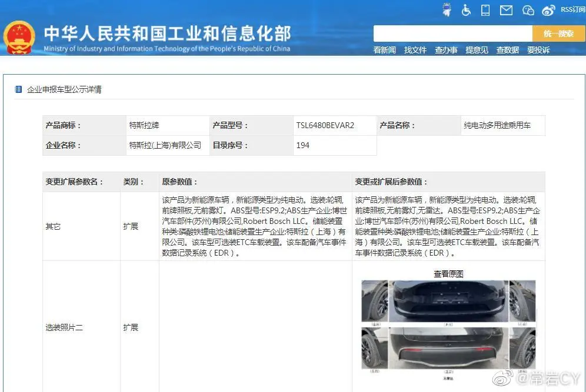Open the Weibo icon in header
Screen dimensions: 586x392
[548, 10]
